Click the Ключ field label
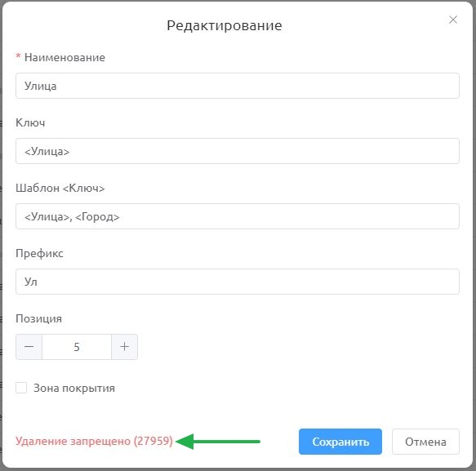476x471 pixels. [x=30, y=122]
